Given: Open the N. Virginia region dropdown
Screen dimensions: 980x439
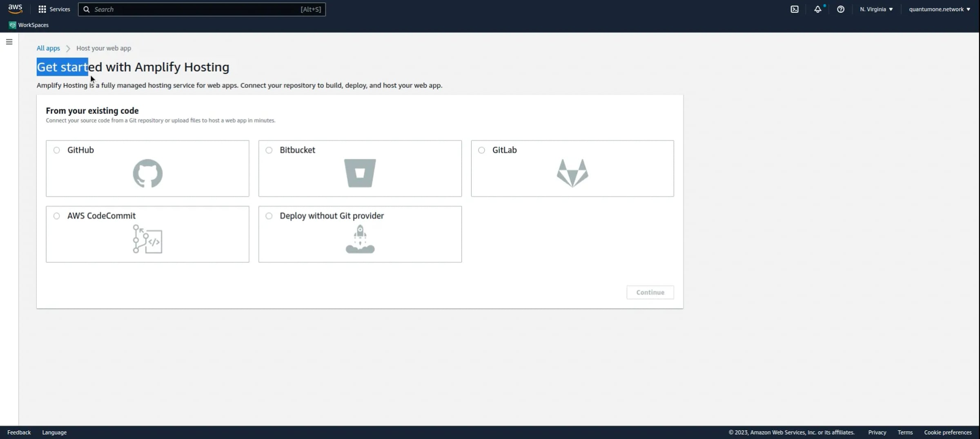Looking at the screenshot, I should click(x=876, y=9).
